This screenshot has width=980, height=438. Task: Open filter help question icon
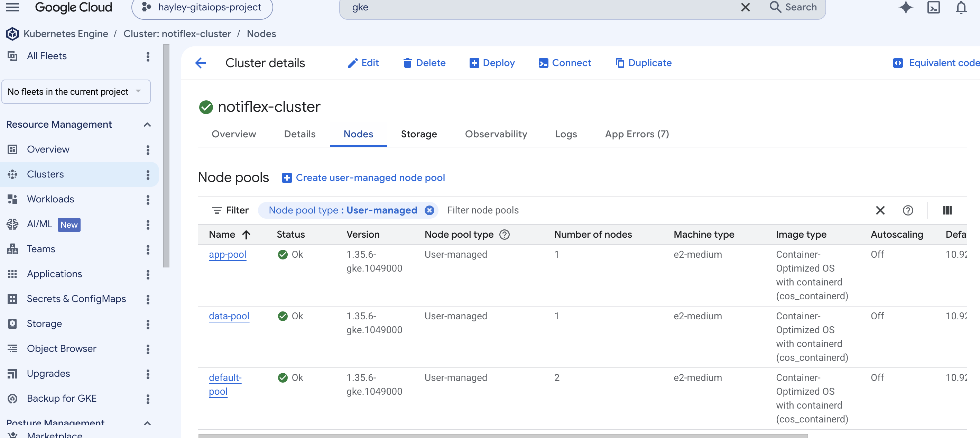tap(908, 210)
